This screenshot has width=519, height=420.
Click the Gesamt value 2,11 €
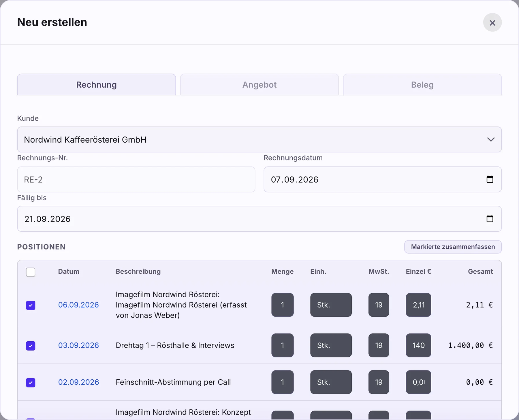[479, 305]
